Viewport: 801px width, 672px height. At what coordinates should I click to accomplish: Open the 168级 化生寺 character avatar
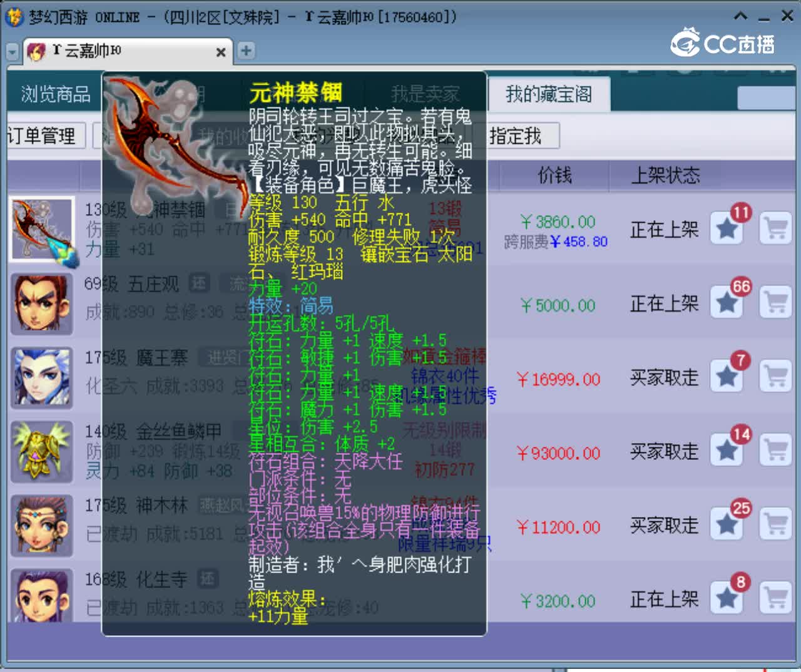42,595
